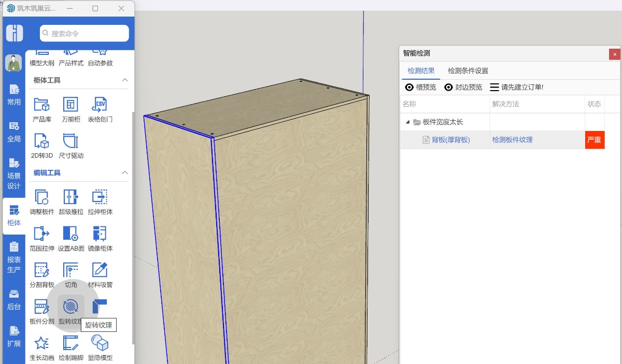Screen dimensions: 622x364
Task: Select the 镜像柜体 mirror cabinet tool
Action: click(x=100, y=239)
